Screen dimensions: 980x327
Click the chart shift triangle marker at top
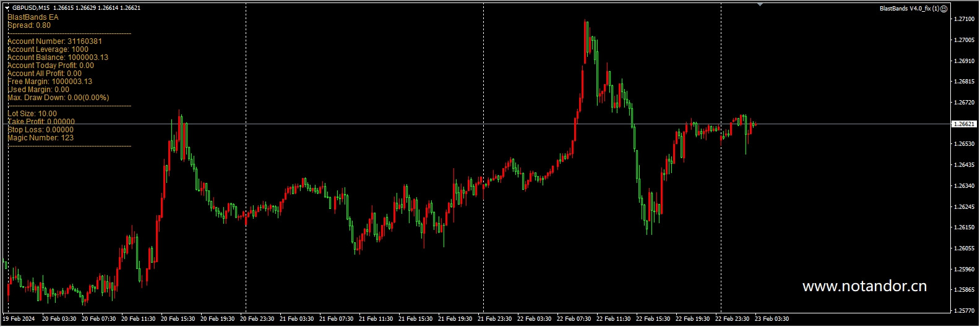pyautogui.click(x=760, y=5)
